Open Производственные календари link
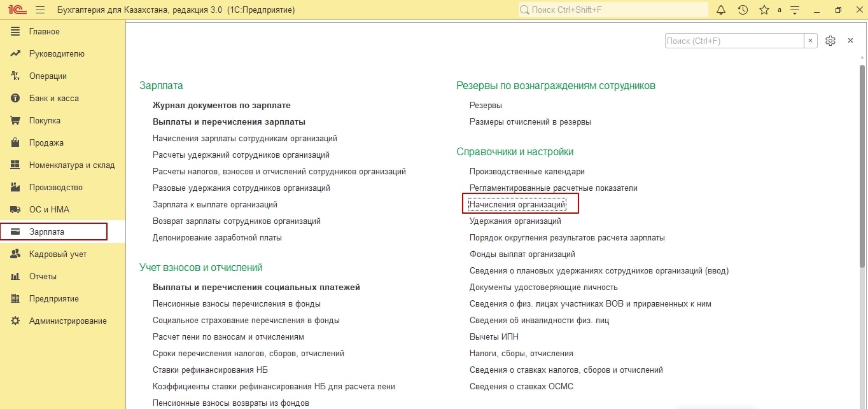868x409 pixels. click(527, 172)
